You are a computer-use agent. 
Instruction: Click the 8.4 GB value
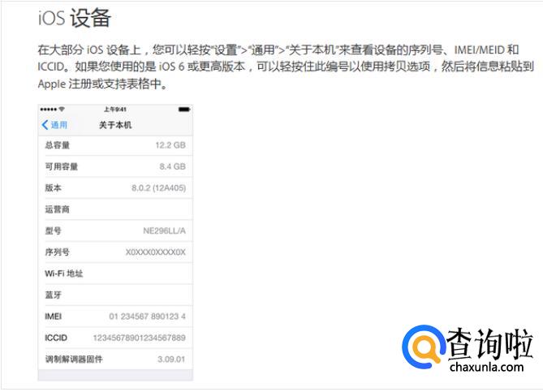coord(172,166)
